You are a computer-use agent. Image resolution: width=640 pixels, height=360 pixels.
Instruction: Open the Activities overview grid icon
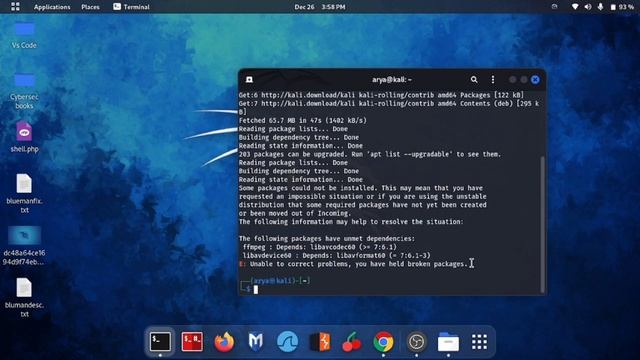15,7
